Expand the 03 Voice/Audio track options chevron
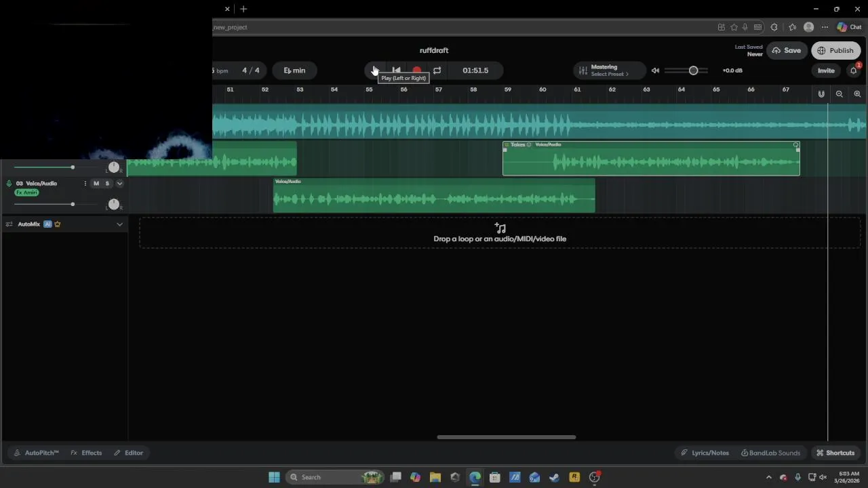The image size is (868, 488). point(119,184)
